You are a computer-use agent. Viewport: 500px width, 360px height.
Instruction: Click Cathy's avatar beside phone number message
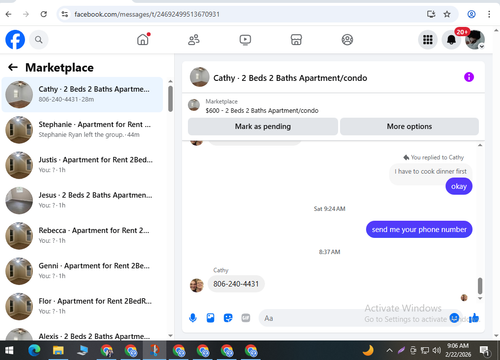(196, 285)
